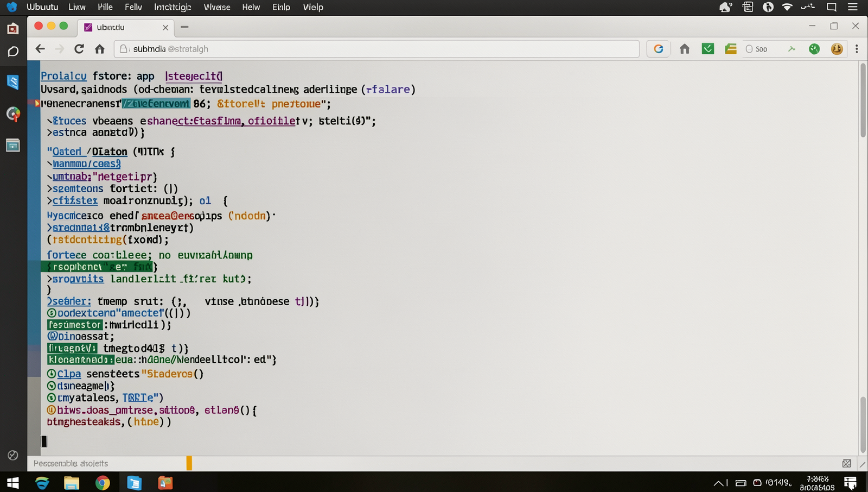868x492 pixels.
Task: Click the accessibility icon in top bar
Action: (x=768, y=7)
